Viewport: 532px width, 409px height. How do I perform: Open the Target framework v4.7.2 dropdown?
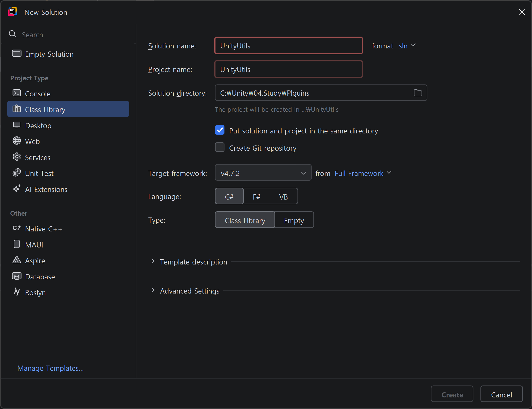(263, 173)
